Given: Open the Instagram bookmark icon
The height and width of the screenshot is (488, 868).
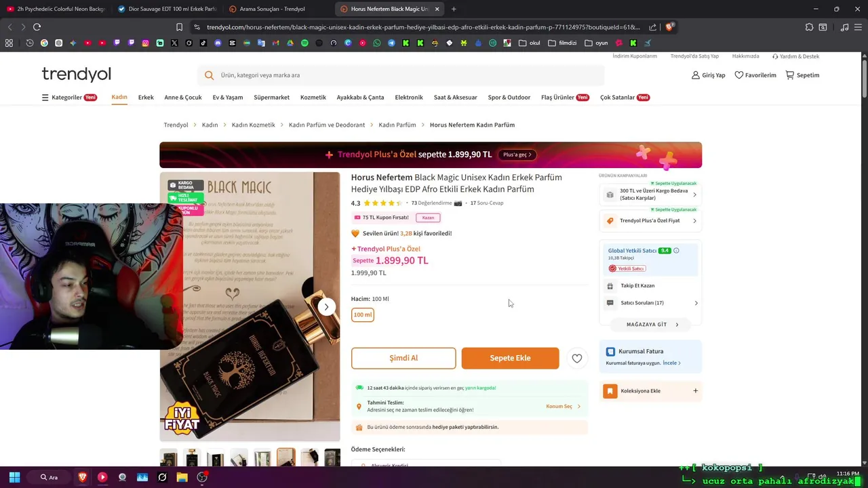Looking at the screenshot, I should pos(145,43).
